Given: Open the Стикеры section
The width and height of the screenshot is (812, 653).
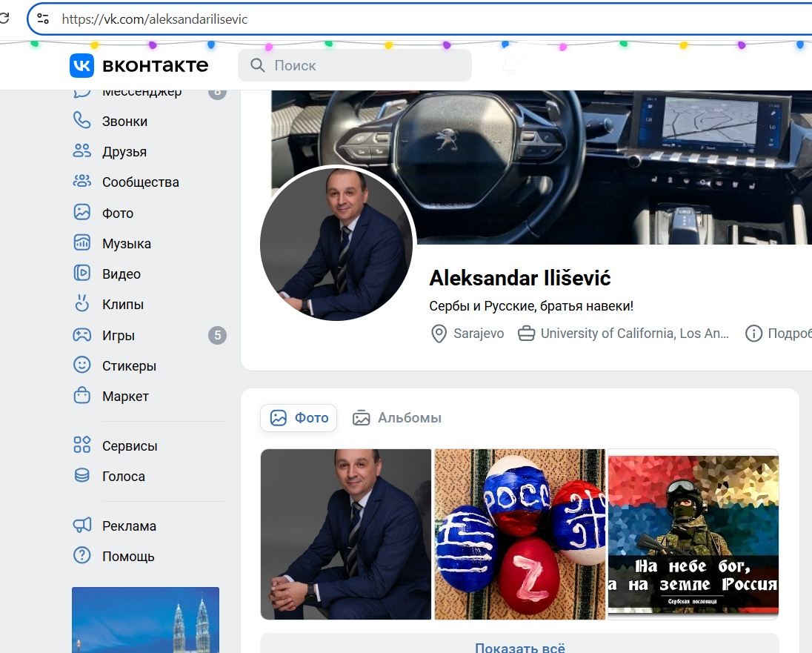Looking at the screenshot, I should click(x=129, y=365).
